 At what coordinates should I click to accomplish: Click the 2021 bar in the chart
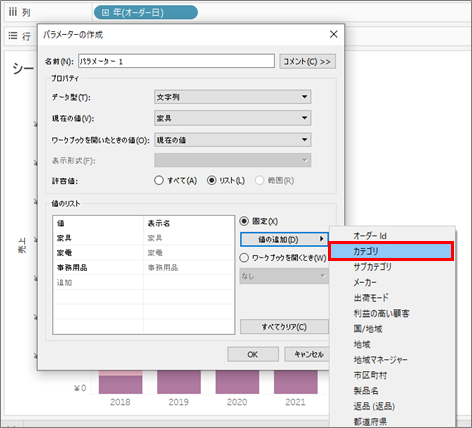coord(296,382)
